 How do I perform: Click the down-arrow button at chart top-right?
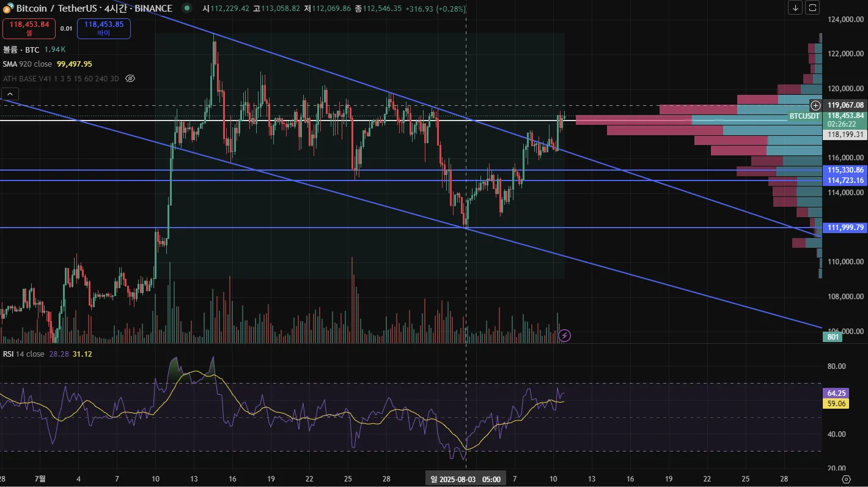click(x=795, y=8)
